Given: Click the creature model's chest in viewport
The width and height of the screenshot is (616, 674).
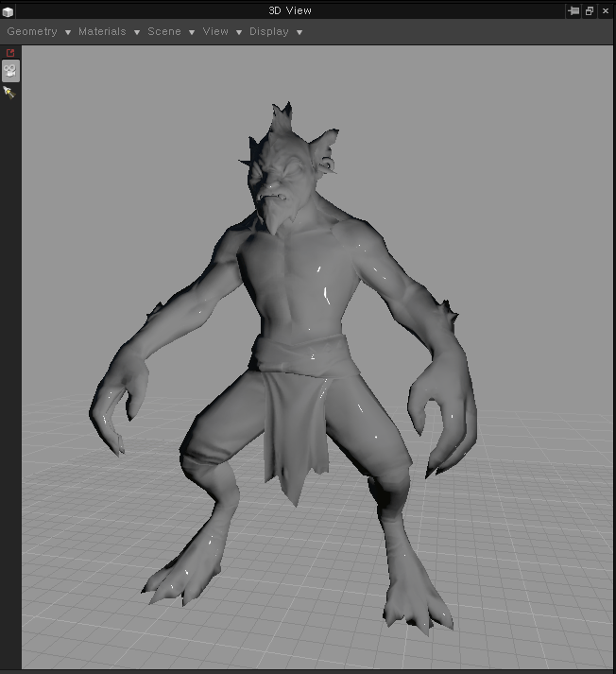Looking at the screenshot, I should 302,274.
